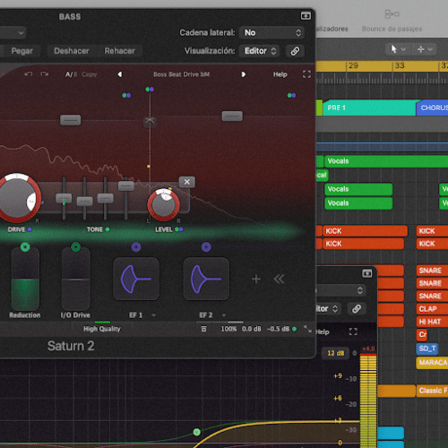Open the Boss Beat Drive bM preset menu
The image size is (448, 448).
point(181,74)
